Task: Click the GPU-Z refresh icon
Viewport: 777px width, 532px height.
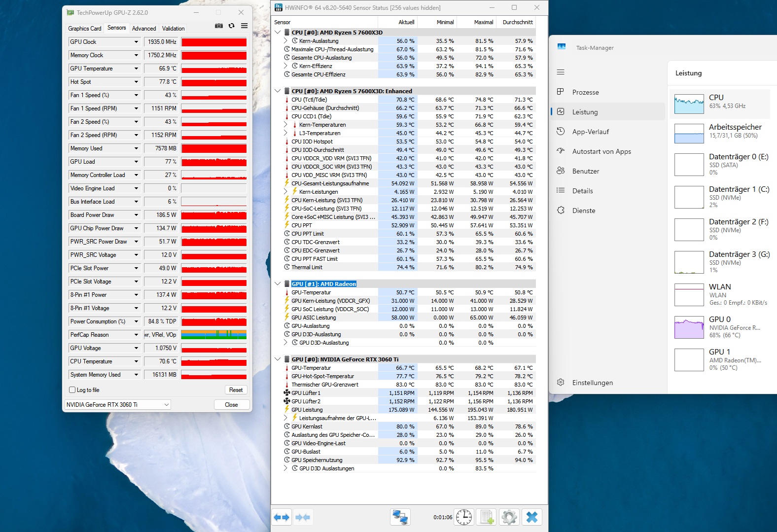Action: (x=231, y=26)
